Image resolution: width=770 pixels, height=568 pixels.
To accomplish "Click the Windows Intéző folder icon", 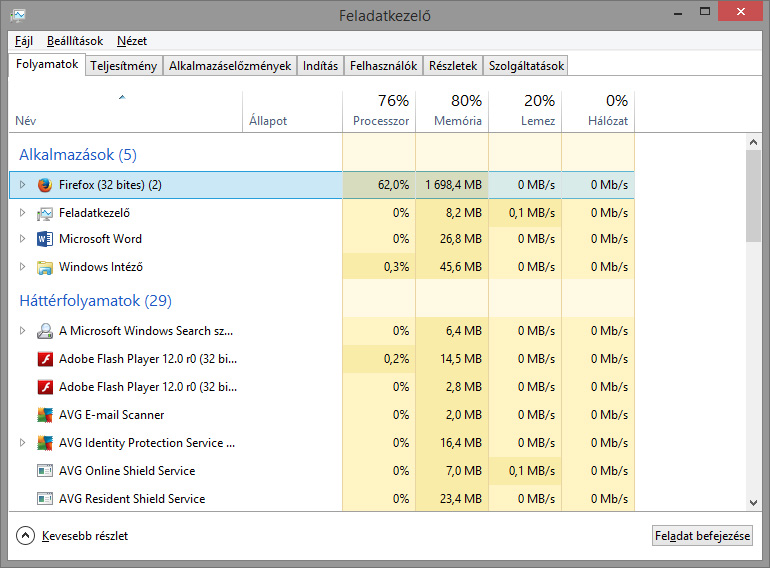I will pyautogui.click(x=44, y=267).
